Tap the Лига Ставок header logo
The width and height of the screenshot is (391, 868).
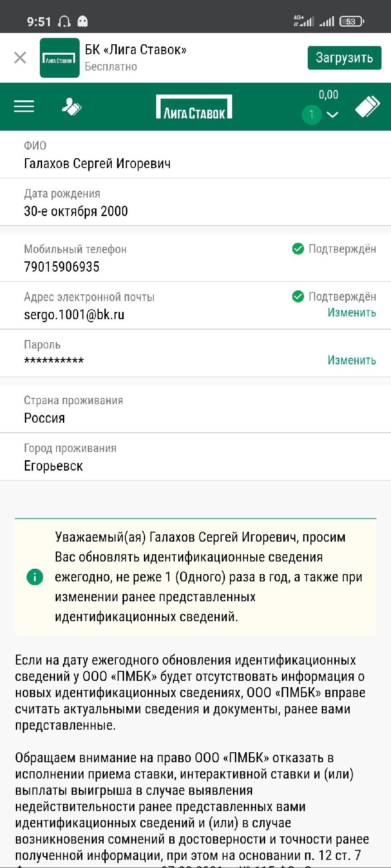194,107
